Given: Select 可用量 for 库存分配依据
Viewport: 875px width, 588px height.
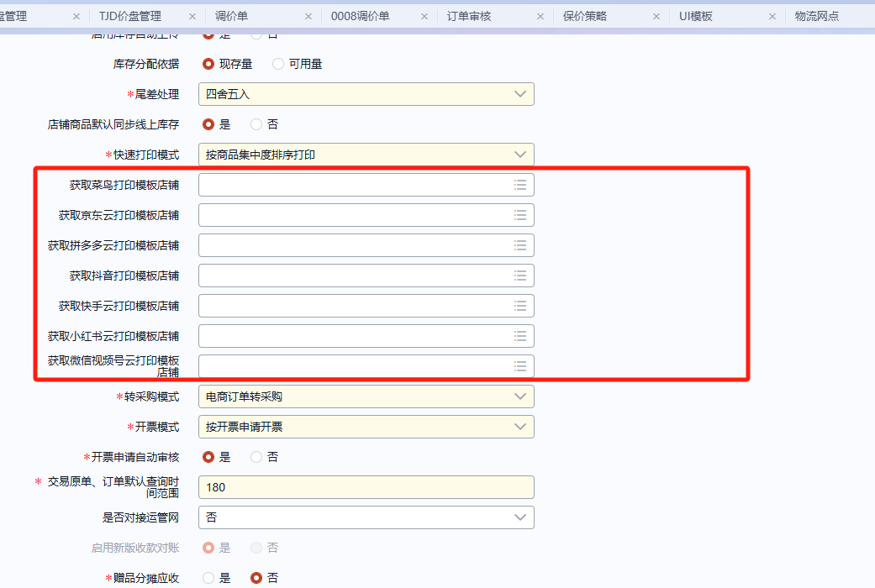Looking at the screenshot, I should point(278,64).
